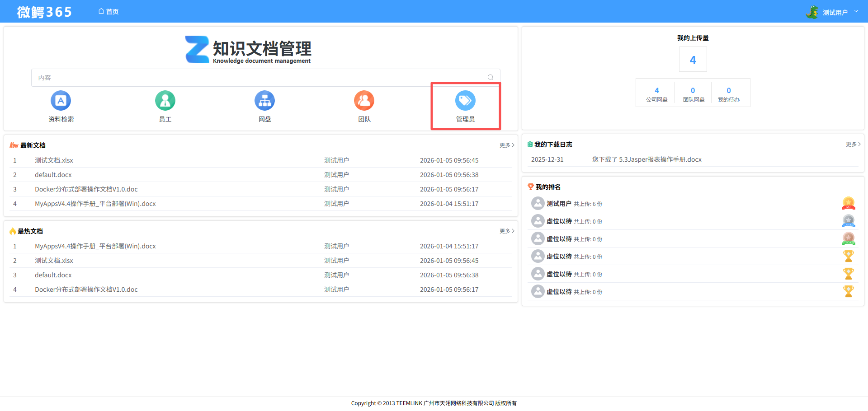Go to 首页 menu item
This screenshot has height=411, width=868.
coord(108,11)
